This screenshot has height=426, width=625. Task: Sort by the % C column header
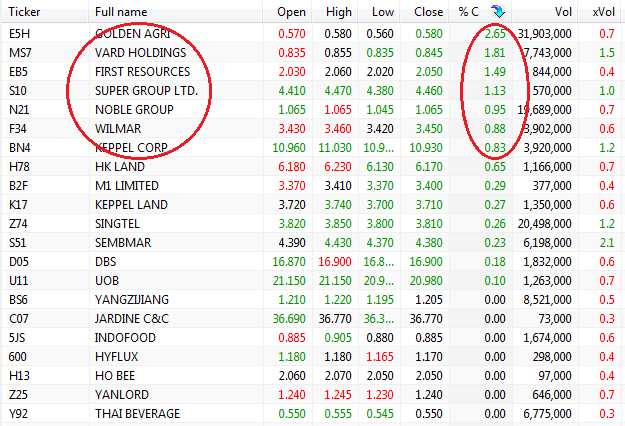pyautogui.click(x=468, y=11)
